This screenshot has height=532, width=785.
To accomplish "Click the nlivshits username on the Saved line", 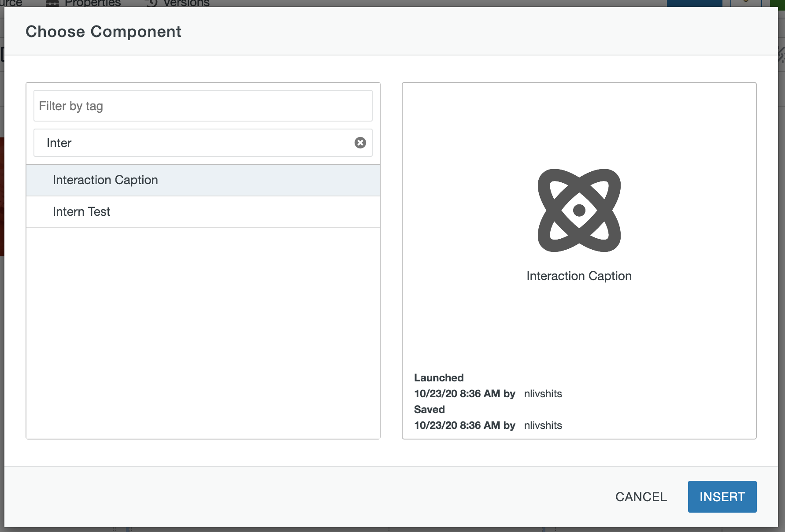I will (x=543, y=425).
